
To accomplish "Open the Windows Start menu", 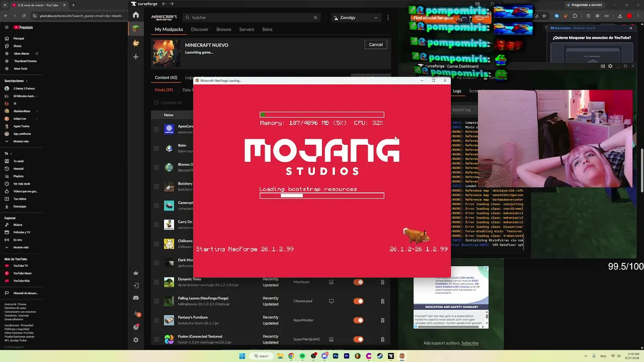I will click(x=242, y=356).
